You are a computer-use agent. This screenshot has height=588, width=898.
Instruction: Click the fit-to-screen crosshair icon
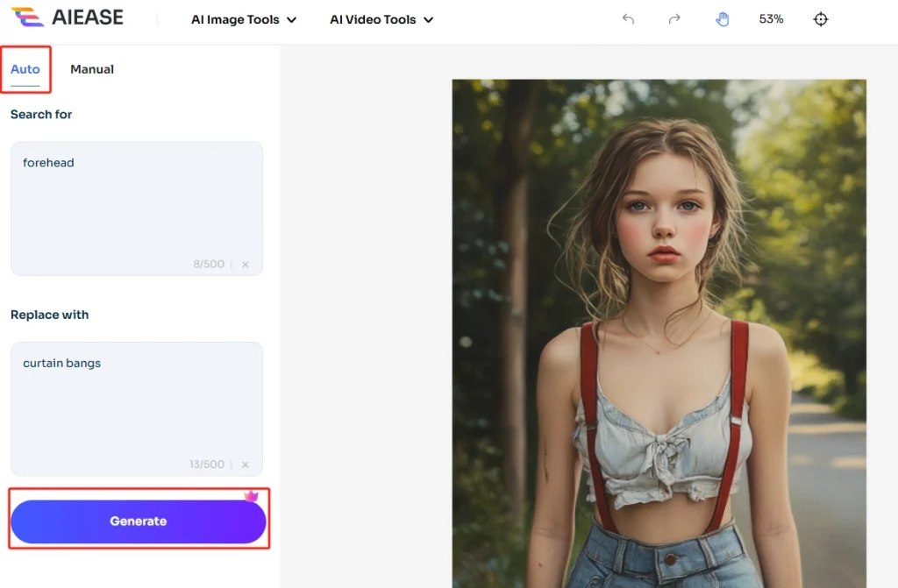821,18
